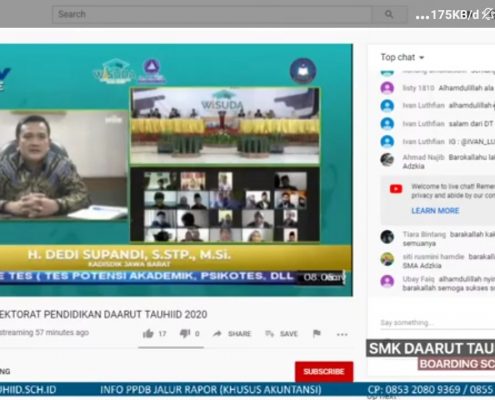Click Tiara Bintang profile avatar

(x=387, y=237)
